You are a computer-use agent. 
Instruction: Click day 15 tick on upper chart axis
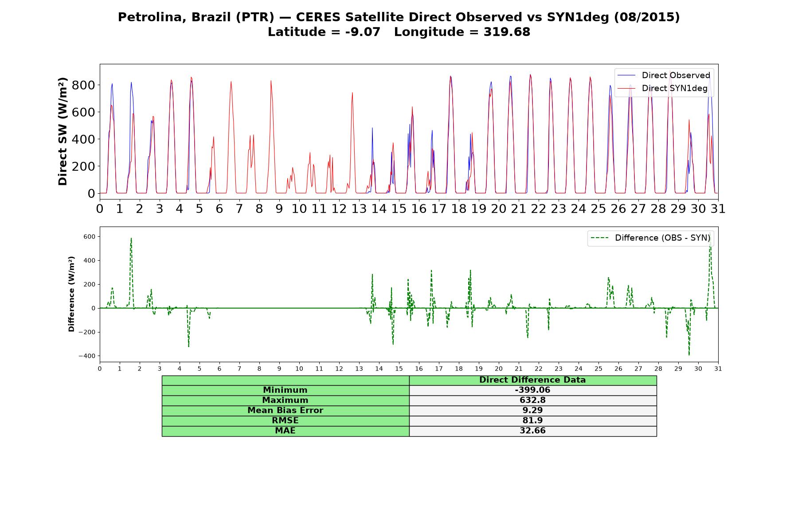(399, 208)
